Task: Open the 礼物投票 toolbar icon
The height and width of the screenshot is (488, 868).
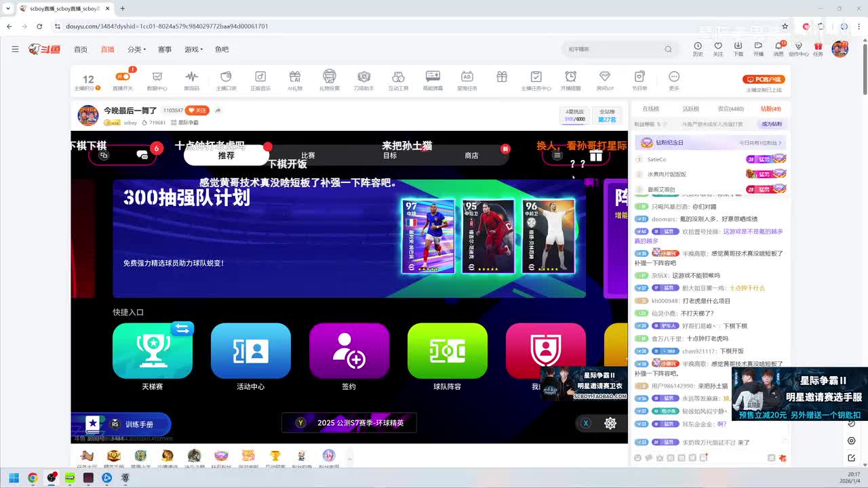Action: [x=330, y=80]
